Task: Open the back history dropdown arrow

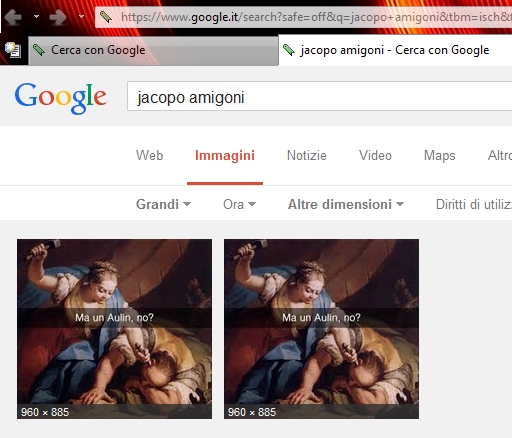Action: [x=36, y=16]
